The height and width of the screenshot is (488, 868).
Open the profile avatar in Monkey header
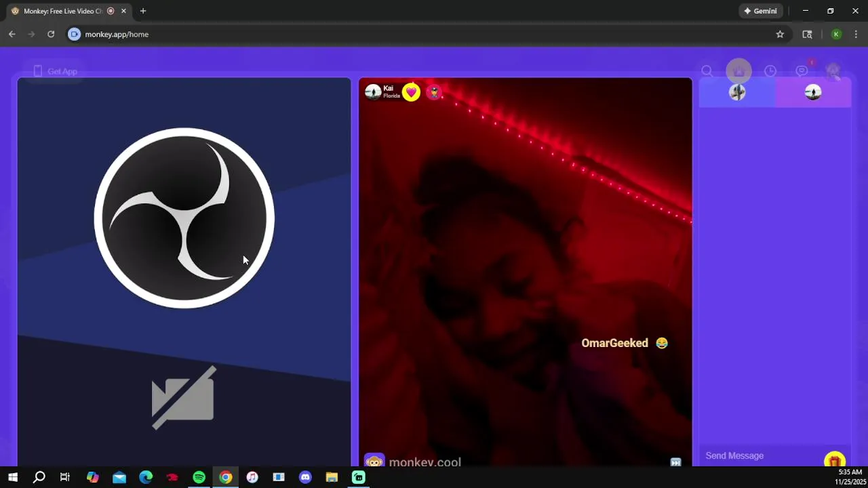coord(833,71)
